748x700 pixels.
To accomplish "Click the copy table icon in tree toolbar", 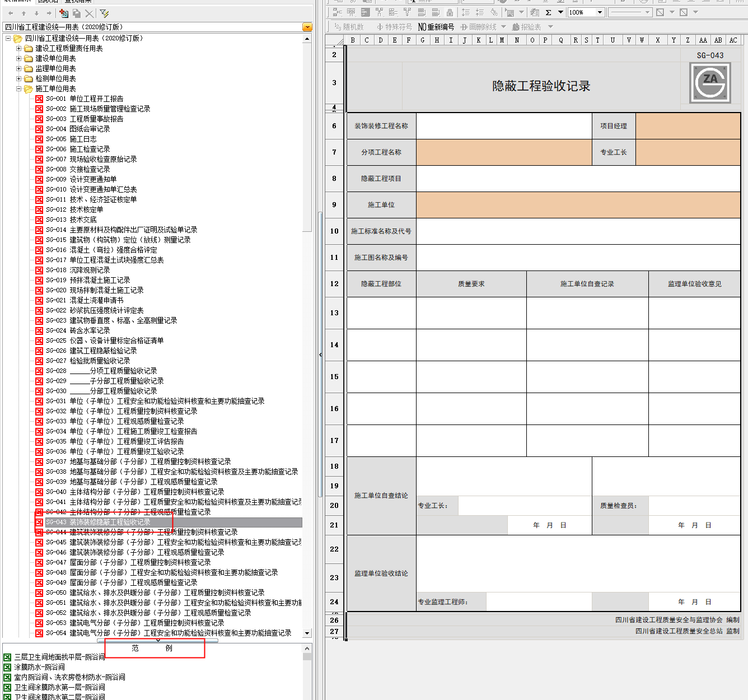I will [x=77, y=13].
